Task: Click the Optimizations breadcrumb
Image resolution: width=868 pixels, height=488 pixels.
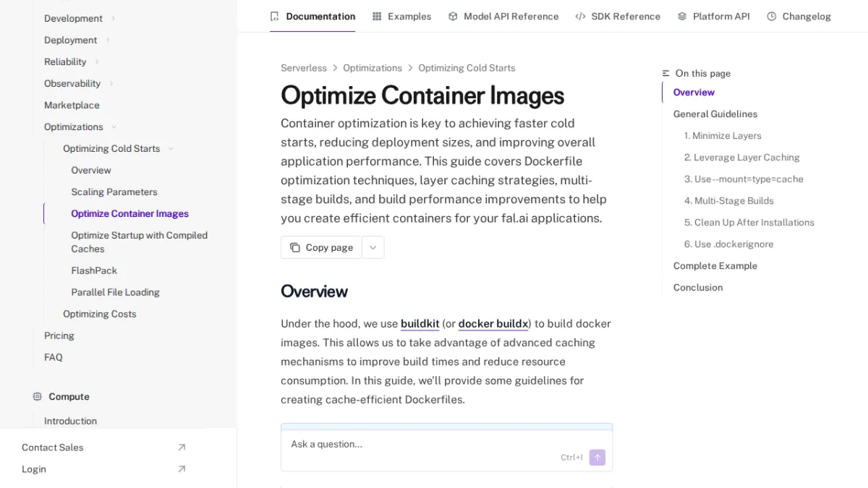Action: click(373, 68)
